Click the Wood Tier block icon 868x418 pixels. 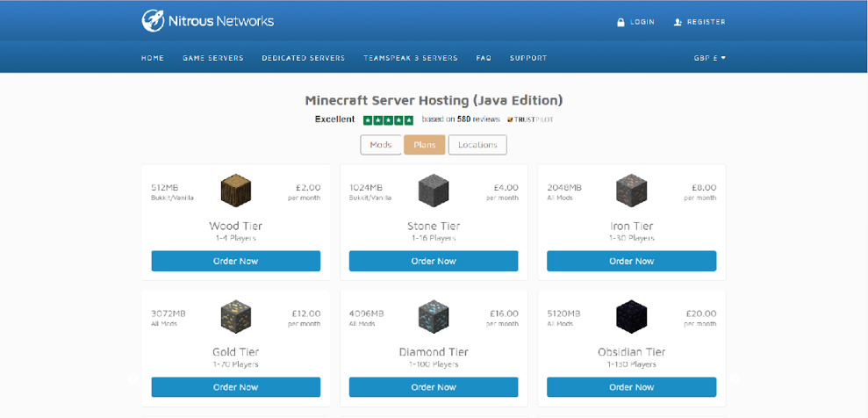point(235,191)
